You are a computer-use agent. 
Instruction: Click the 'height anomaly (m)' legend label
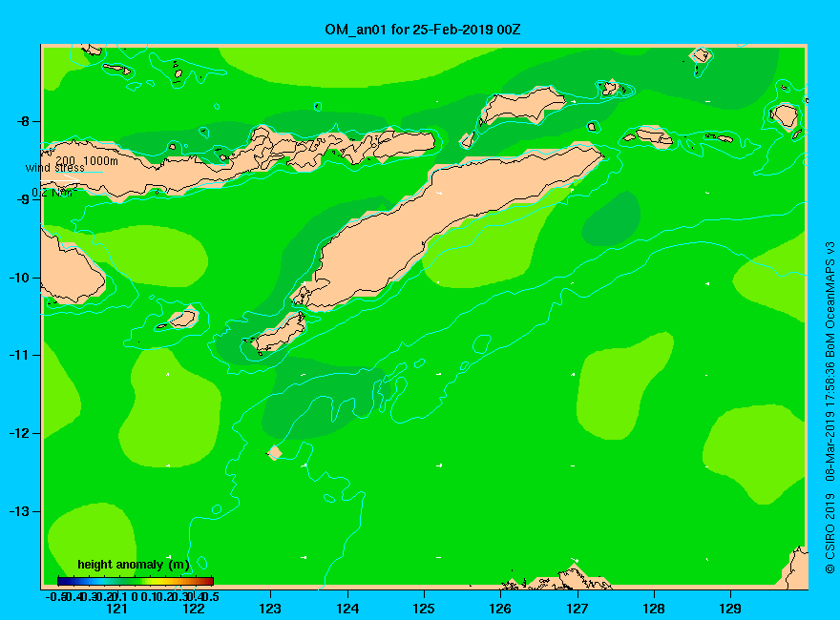[134, 565]
